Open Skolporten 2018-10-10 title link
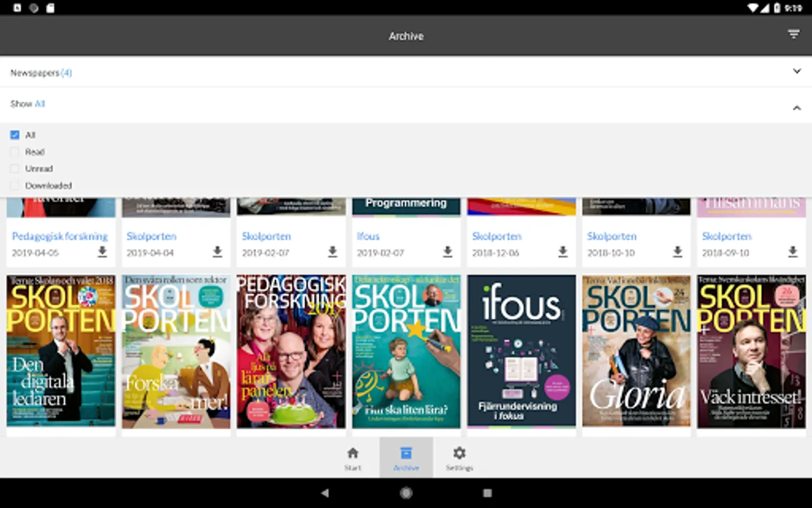This screenshot has width=812, height=508. coord(611,236)
